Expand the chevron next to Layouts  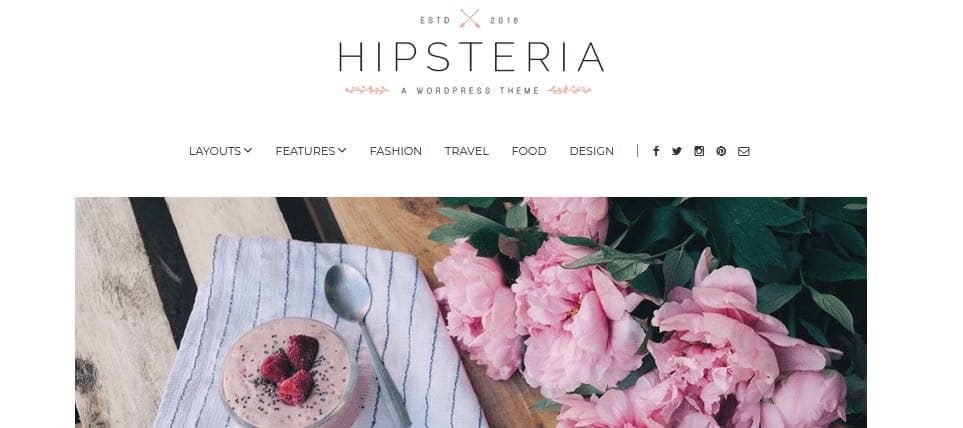click(248, 150)
